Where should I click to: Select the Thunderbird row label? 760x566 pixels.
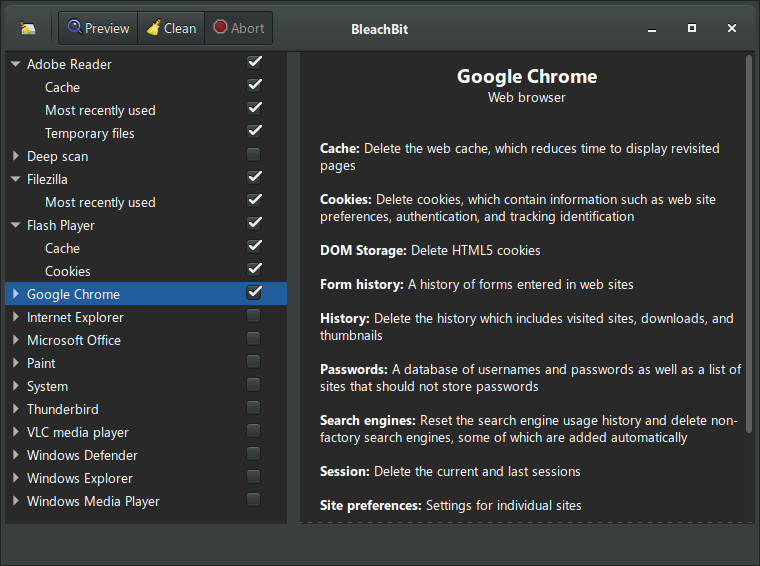(63, 409)
